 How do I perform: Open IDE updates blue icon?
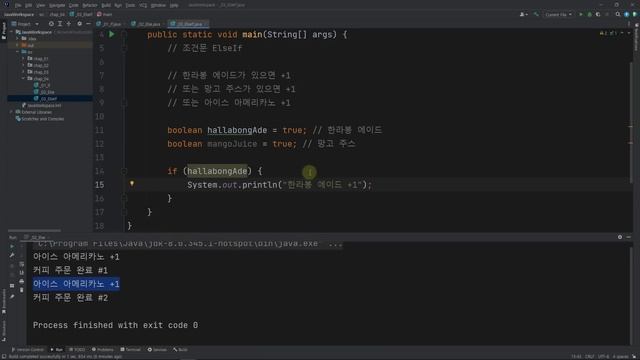coord(627,14)
